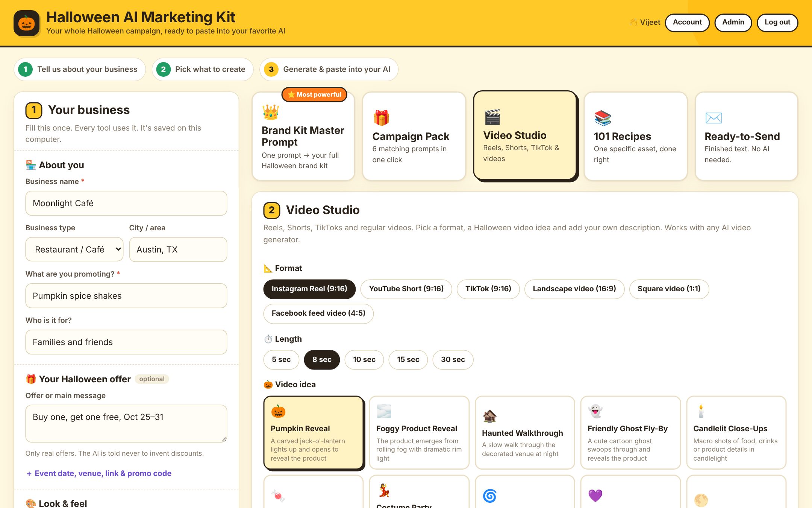Select the 10 sec length pill
812x508 pixels.
(x=364, y=360)
